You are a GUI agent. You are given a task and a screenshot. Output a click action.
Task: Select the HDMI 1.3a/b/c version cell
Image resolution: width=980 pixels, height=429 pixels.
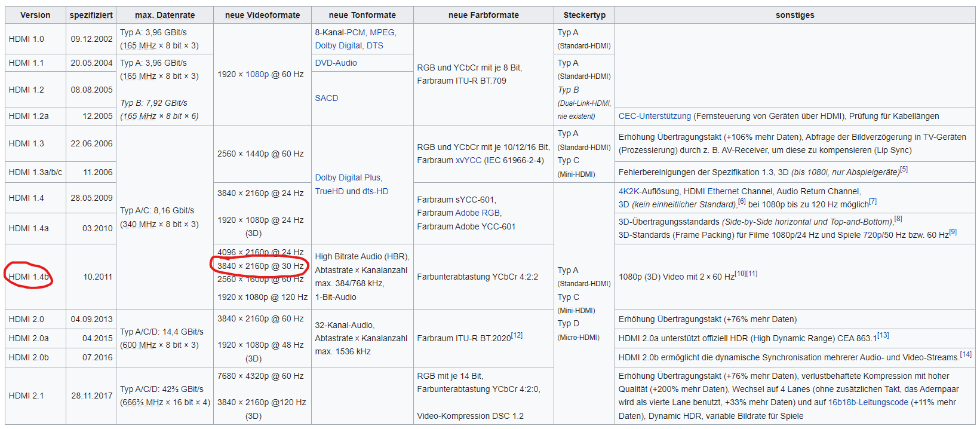pos(35,172)
